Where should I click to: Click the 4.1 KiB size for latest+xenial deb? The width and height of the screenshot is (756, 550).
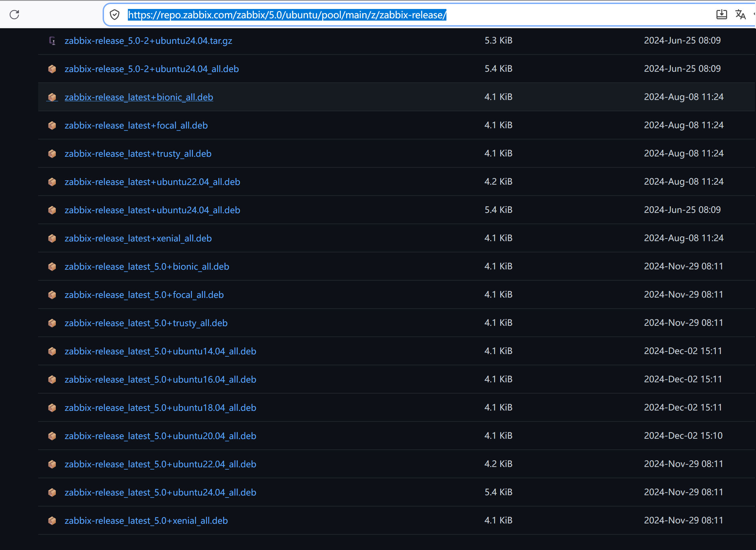(x=498, y=238)
